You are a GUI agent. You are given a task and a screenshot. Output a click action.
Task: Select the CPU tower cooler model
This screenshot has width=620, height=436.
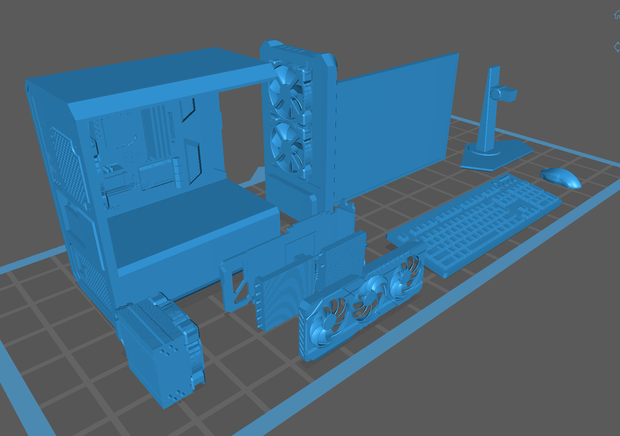coord(161,349)
